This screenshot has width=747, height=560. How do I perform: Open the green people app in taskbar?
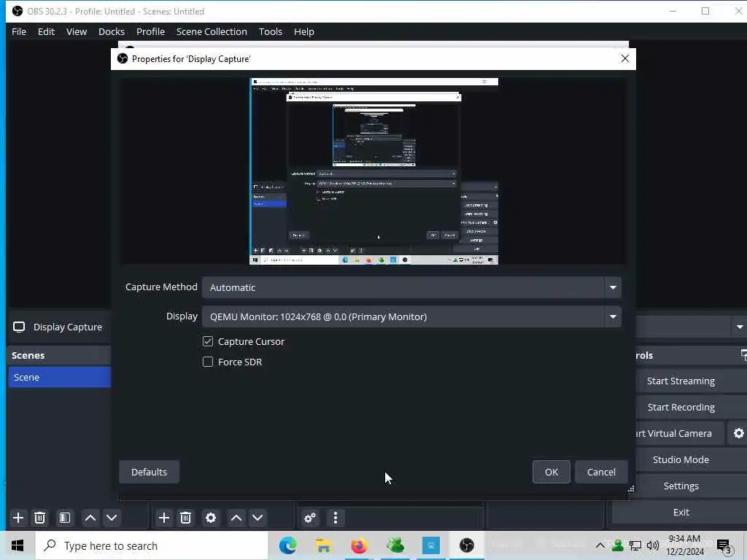[x=395, y=545]
